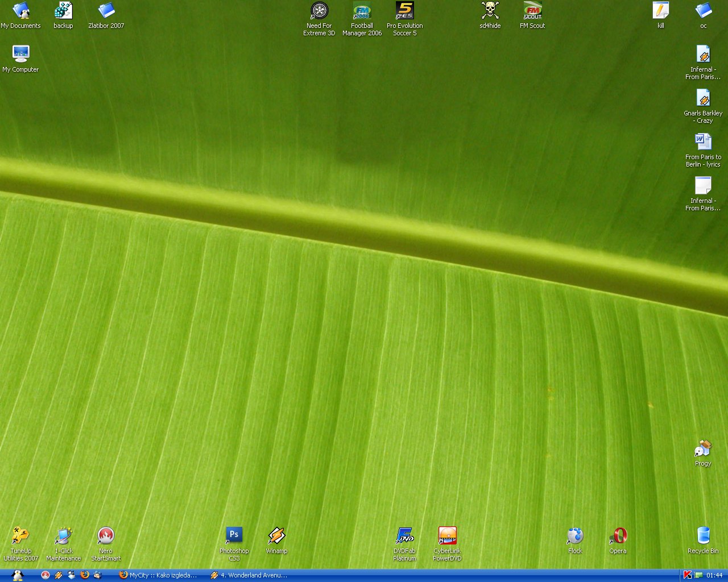Select the CyberLink PowerDVD icon
The height and width of the screenshot is (582, 728).
point(447,535)
